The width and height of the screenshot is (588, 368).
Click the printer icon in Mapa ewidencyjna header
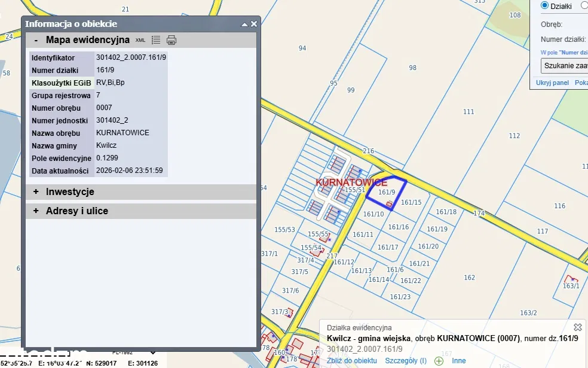pos(171,40)
